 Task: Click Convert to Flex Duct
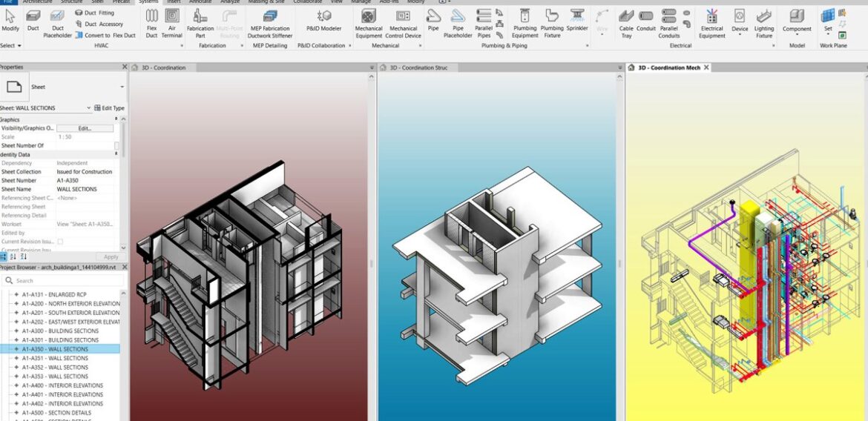coord(105,36)
